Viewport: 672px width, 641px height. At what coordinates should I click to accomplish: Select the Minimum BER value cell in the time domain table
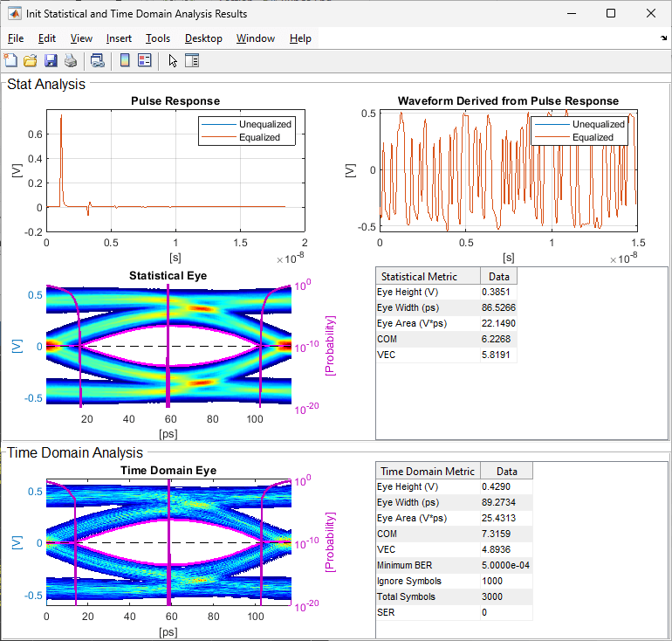(505, 565)
